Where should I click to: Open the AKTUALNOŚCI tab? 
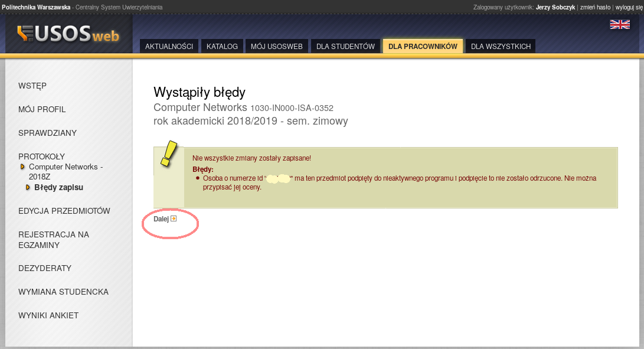tap(169, 47)
